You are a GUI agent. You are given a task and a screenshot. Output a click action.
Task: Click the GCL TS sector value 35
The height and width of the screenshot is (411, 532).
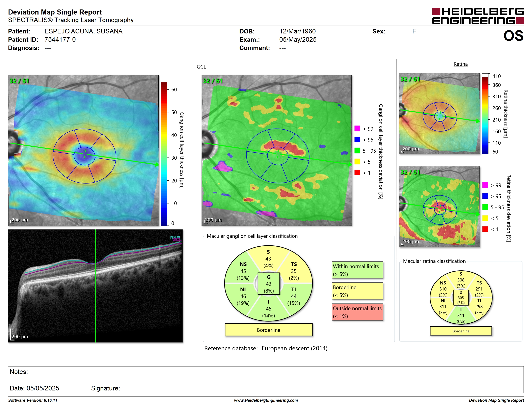coord(294,271)
